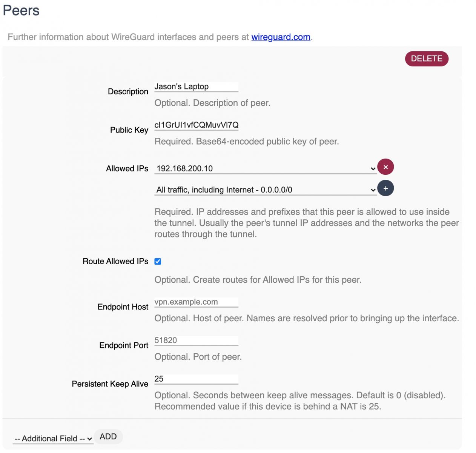Screen dimensions: 476x453
Task: Open the Additional Field dropdown
Action: coord(53,439)
